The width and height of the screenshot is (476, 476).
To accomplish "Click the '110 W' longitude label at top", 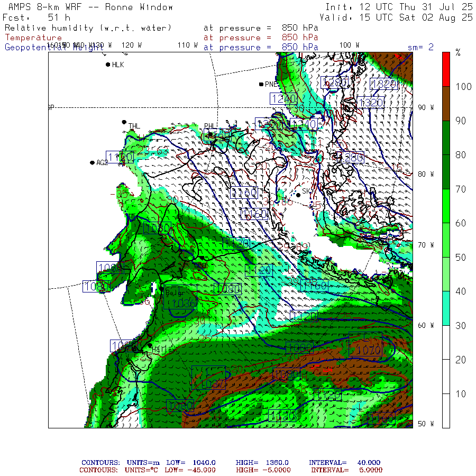I will click(x=188, y=45).
